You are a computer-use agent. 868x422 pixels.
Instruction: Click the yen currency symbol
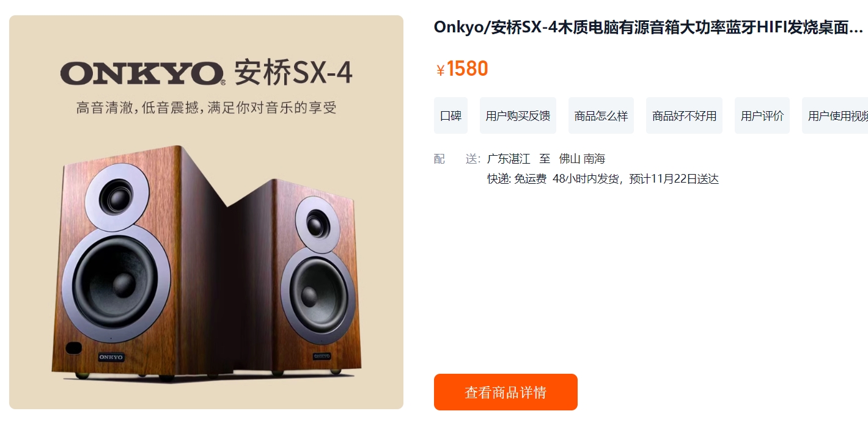pyautogui.click(x=440, y=71)
